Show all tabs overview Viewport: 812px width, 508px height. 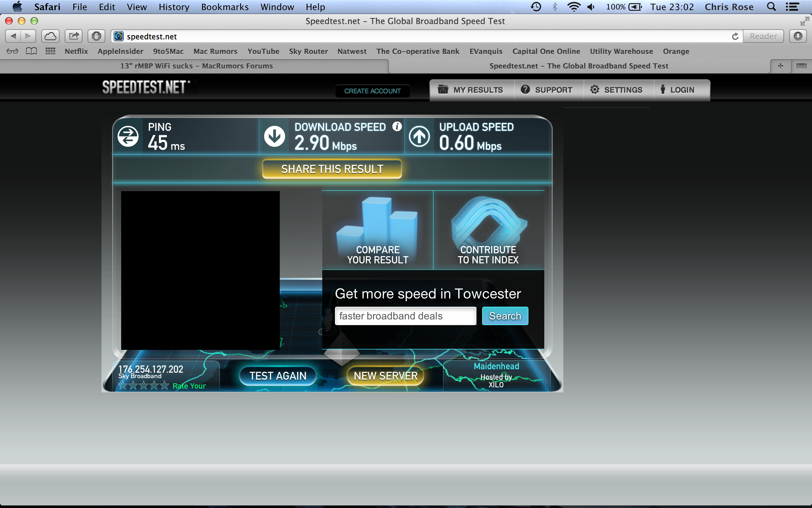pyautogui.click(x=801, y=66)
